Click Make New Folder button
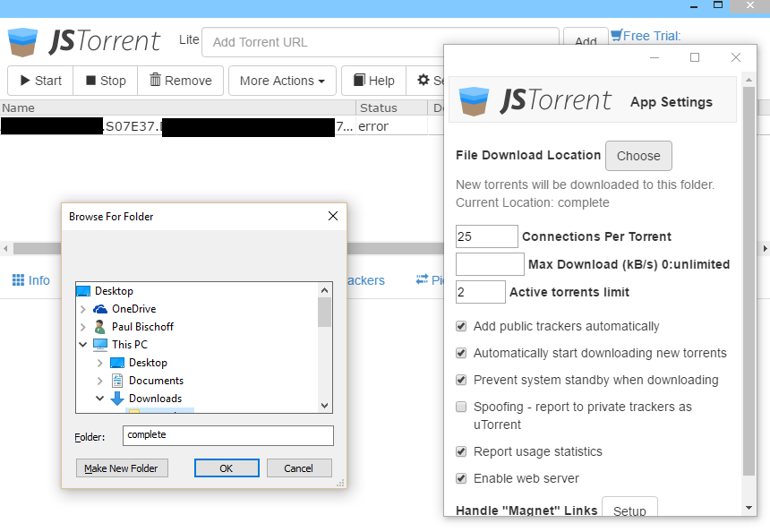Viewport: 770px width, 532px height. 122,468
